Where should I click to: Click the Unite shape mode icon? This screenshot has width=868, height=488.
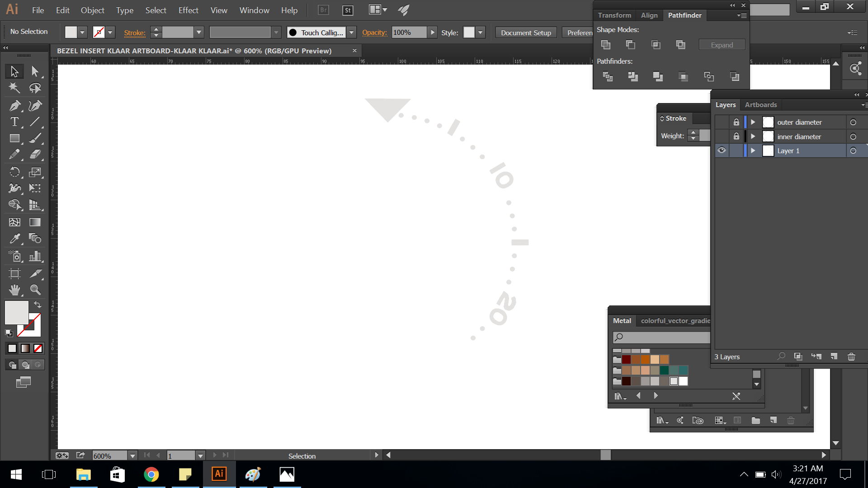606,45
